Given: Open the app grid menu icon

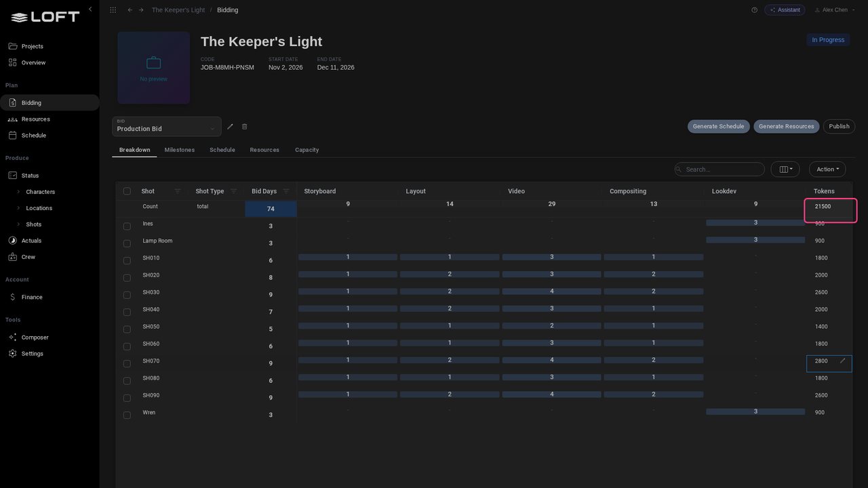Looking at the screenshot, I should [113, 10].
